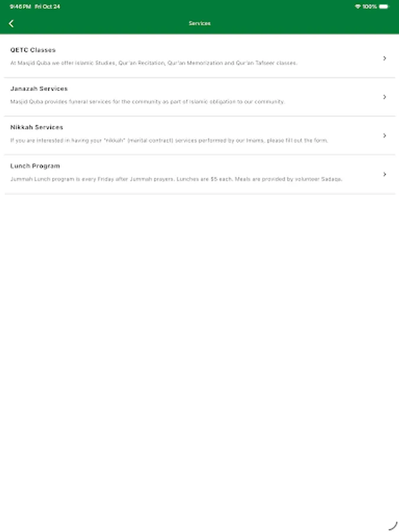The height and width of the screenshot is (532, 399).
Task: Click the clock time in status bar
Action: [x=20, y=7]
